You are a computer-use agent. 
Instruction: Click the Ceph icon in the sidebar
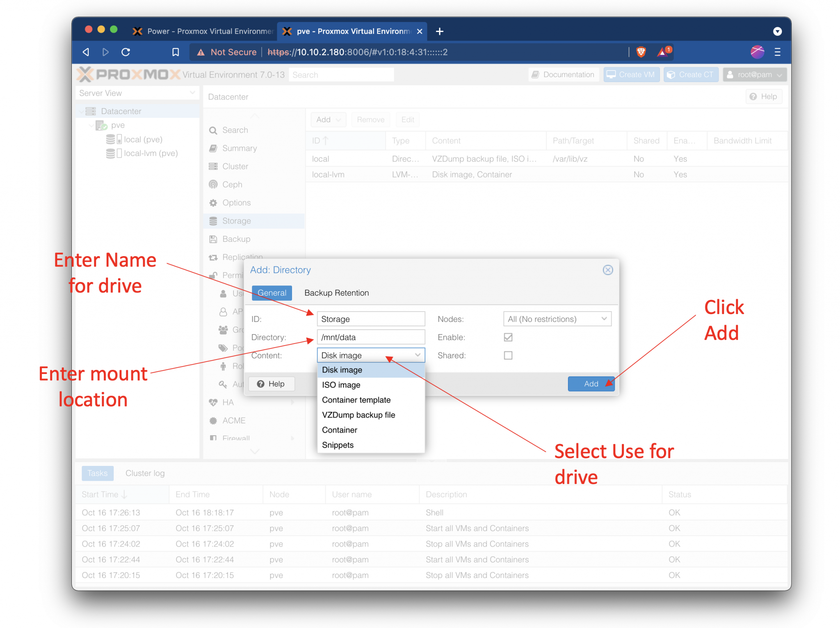(214, 184)
